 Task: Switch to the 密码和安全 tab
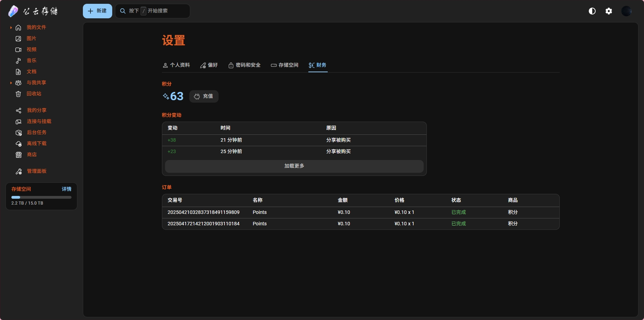tap(244, 65)
